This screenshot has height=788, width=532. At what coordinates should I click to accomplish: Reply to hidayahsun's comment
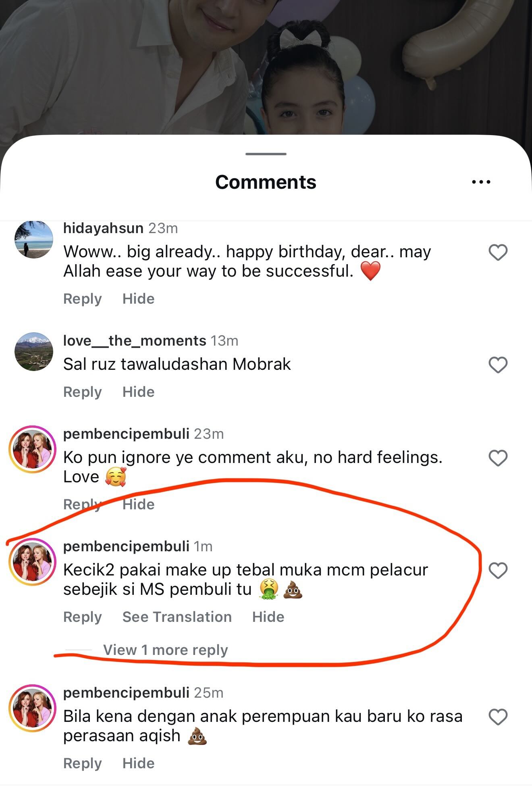83,299
